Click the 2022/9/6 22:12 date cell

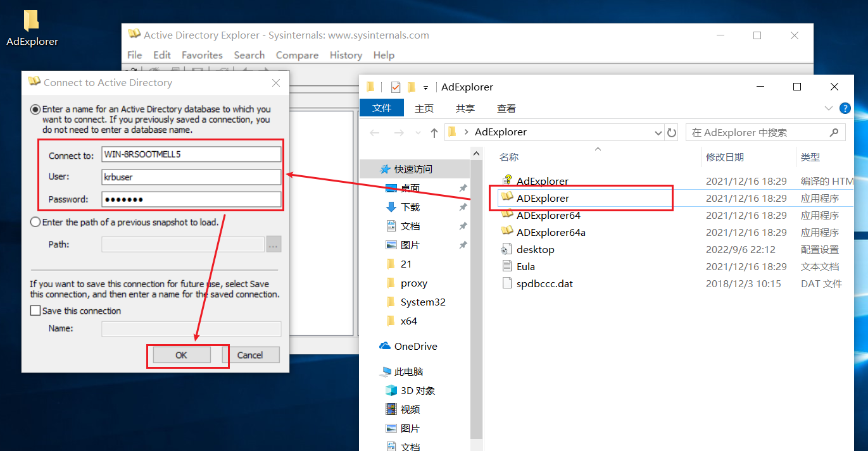(x=740, y=249)
